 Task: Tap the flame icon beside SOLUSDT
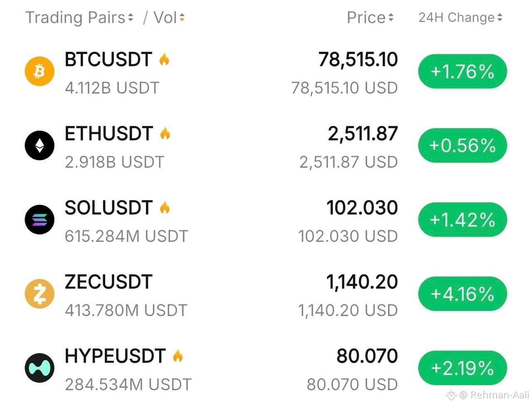tap(165, 208)
